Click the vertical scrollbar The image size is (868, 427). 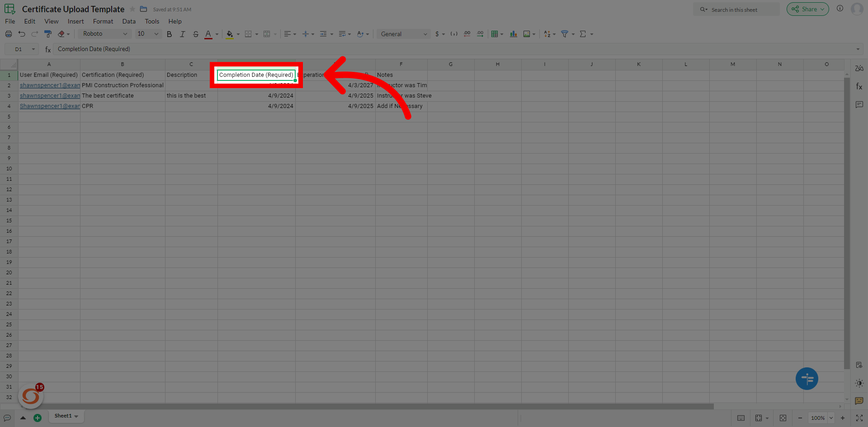(x=847, y=224)
